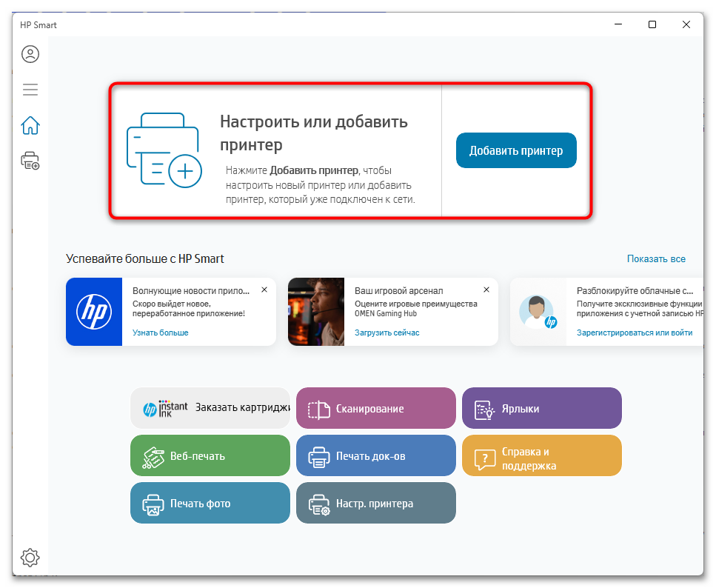Click the web print scissors icon
The width and height of the screenshot is (716, 588).
[153, 458]
